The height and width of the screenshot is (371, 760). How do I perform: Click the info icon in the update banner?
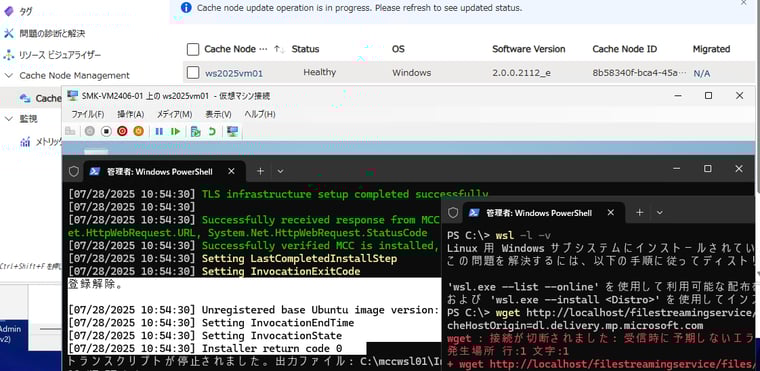click(186, 8)
